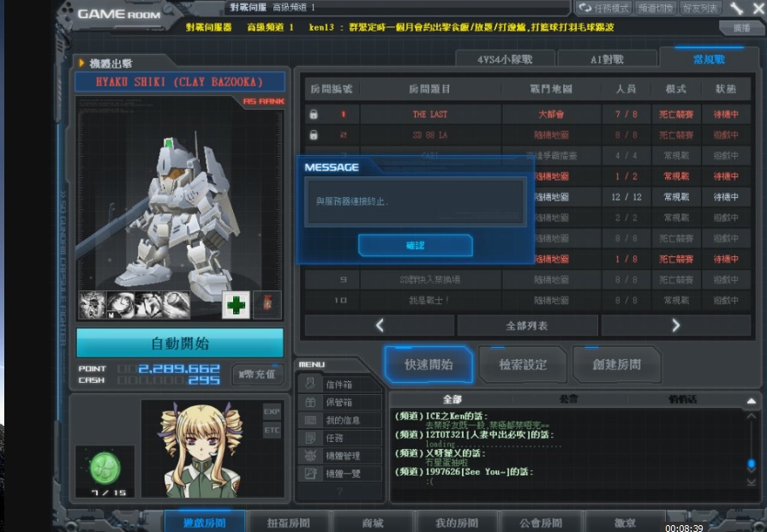
Task: Click the 自動開始 auto start button
Action: click(180, 344)
